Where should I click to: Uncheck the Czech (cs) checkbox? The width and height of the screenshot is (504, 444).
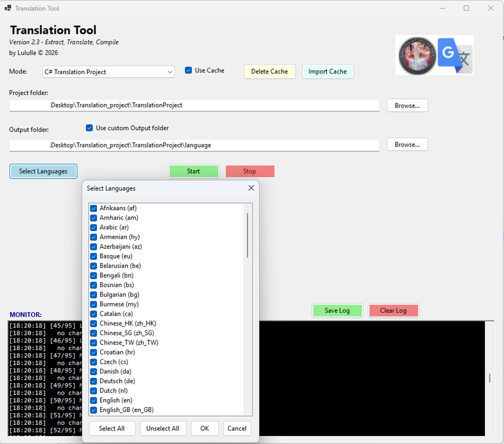tap(94, 362)
